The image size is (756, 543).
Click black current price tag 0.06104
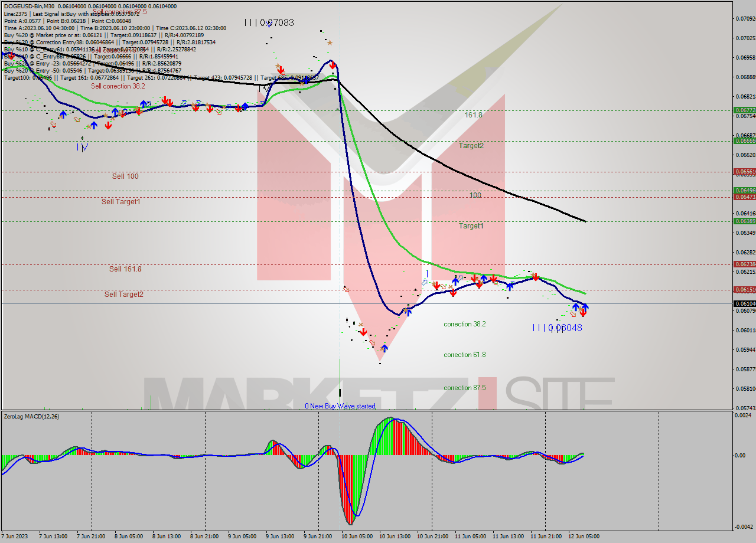coord(744,303)
